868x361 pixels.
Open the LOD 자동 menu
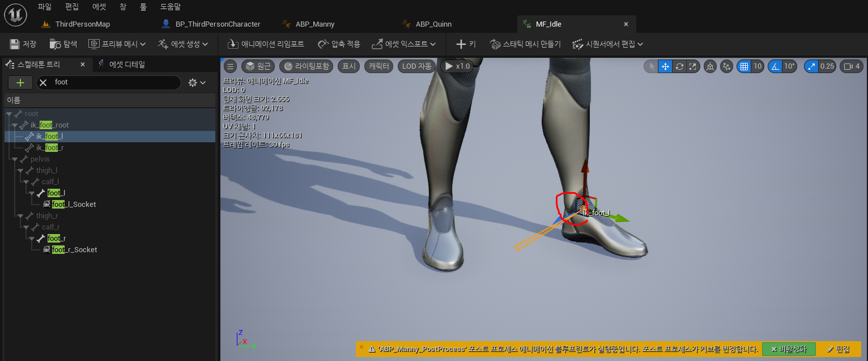tap(417, 66)
